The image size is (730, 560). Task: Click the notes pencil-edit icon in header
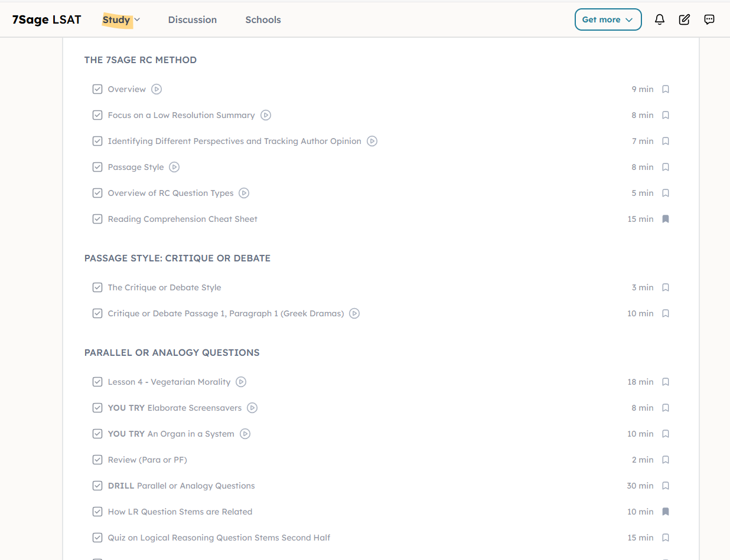[x=685, y=19]
